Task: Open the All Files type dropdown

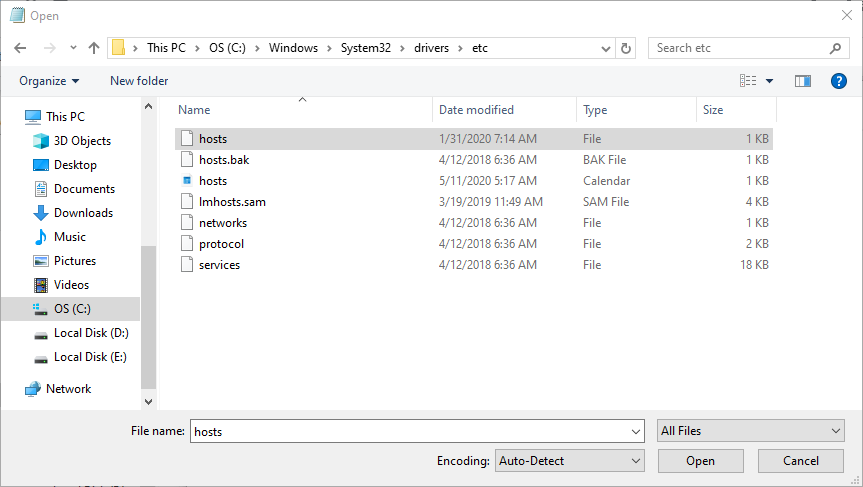Action: pos(751,431)
